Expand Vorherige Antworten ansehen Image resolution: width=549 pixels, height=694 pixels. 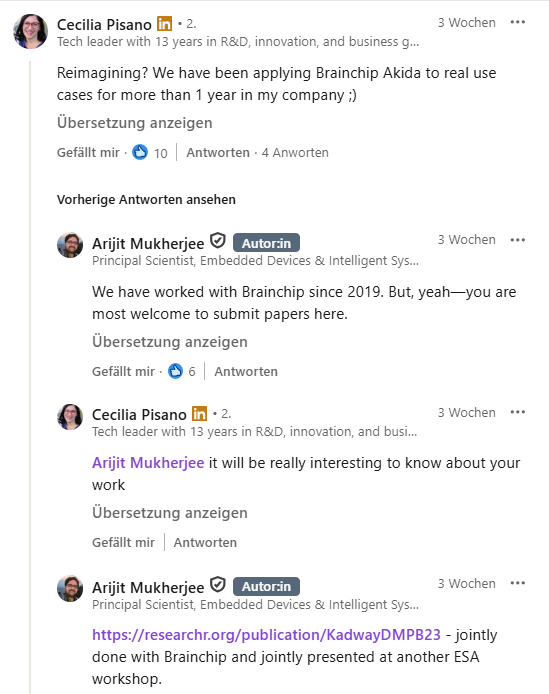[x=146, y=200]
